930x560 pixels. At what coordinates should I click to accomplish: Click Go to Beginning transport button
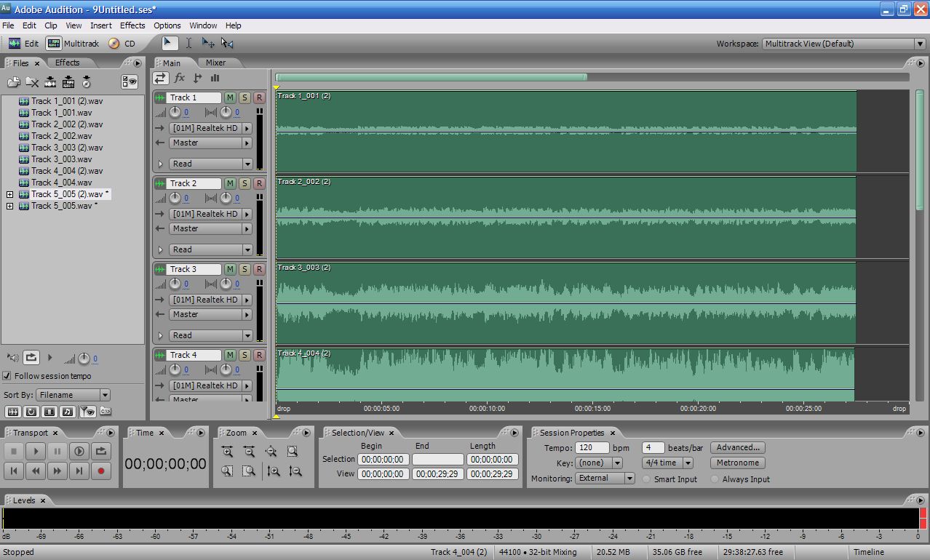13,471
